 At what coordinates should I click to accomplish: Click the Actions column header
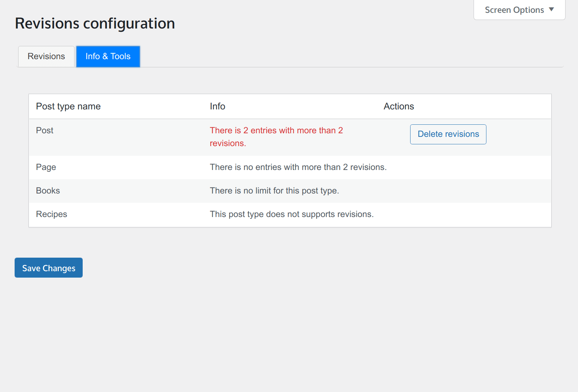coord(399,107)
